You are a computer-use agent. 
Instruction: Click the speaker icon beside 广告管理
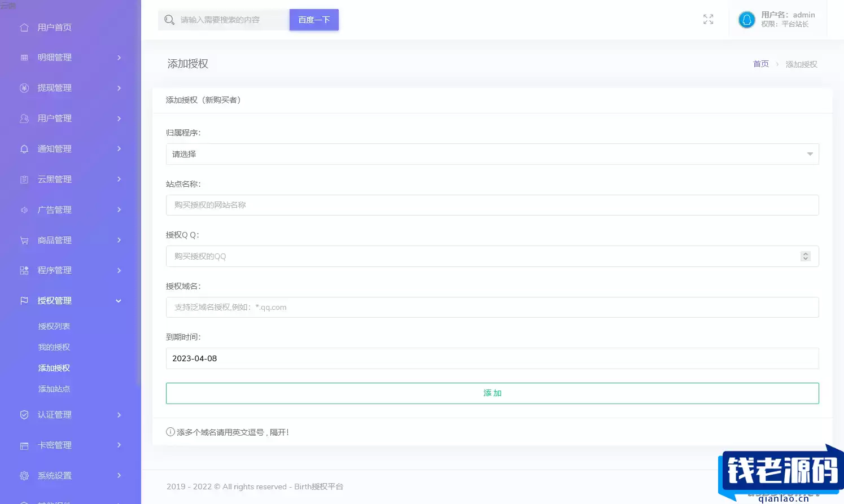click(x=24, y=210)
